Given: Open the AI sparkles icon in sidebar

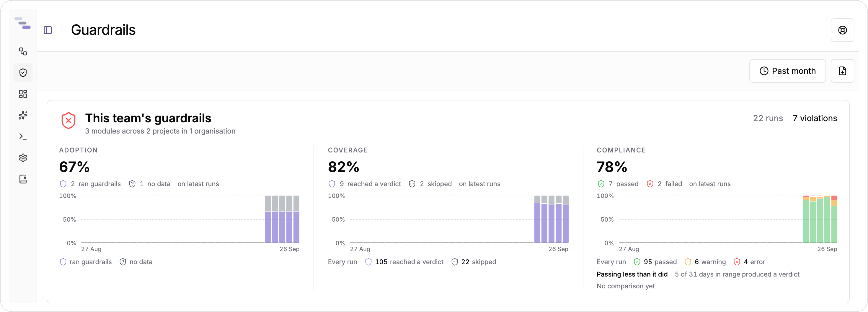Looking at the screenshot, I should (x=23, y=115).
